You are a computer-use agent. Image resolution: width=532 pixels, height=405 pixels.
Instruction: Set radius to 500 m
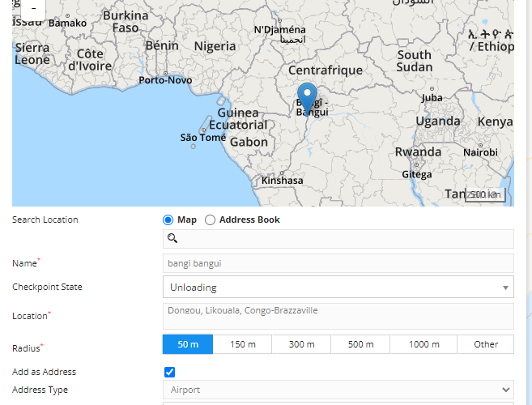click(x=360, y=344)
